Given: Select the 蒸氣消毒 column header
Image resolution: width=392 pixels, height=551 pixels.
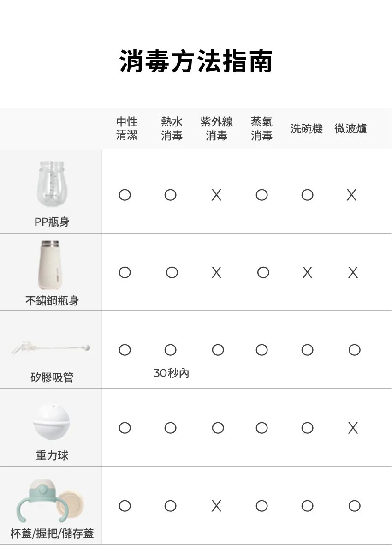Looking at the screenshot, I should click(x=261, y=128).
